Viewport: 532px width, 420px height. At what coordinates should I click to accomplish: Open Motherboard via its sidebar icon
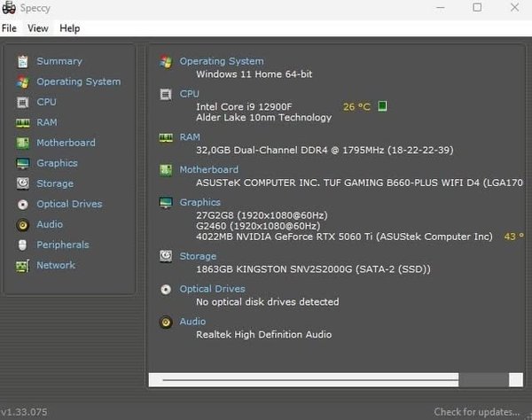click(22, 143)
